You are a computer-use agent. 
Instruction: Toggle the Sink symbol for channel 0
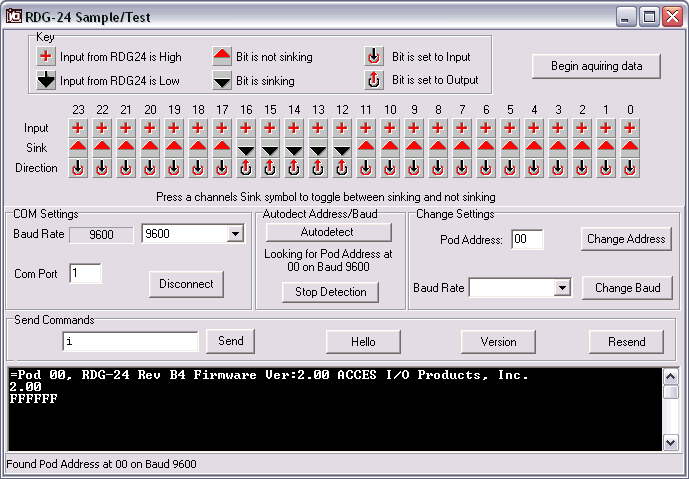coord(630,148)
